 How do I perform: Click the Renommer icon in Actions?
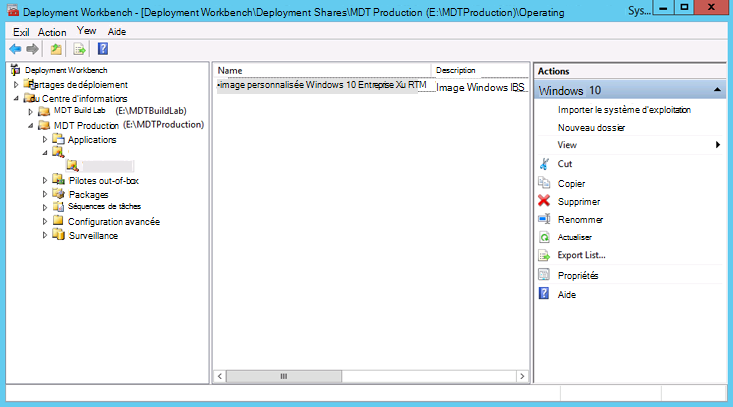(x=544, y=219)
